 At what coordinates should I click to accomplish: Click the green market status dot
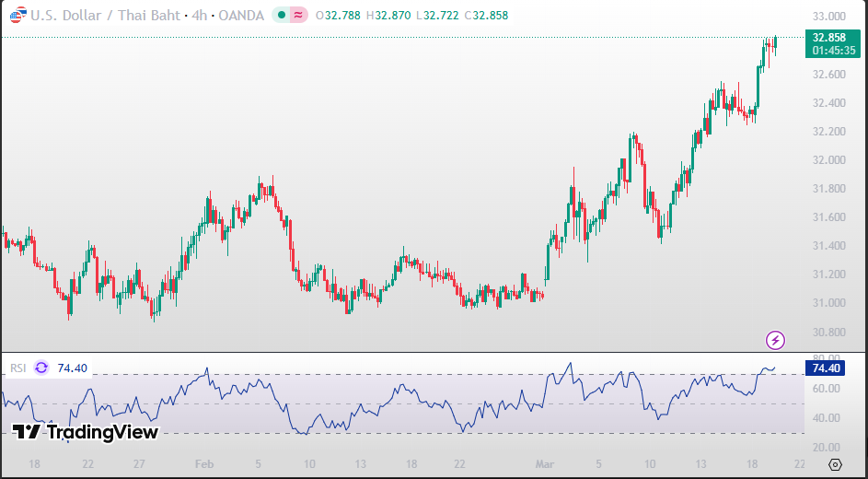click(x=282, y=16)
